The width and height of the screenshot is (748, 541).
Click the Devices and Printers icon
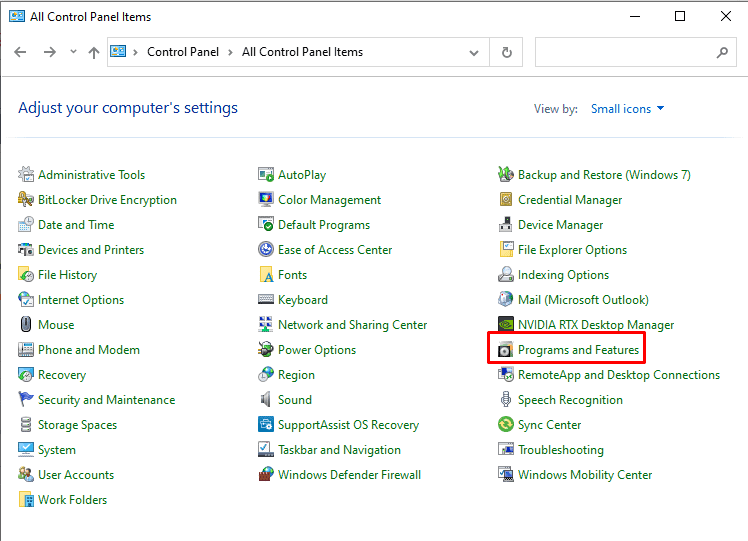click(26, 250)
